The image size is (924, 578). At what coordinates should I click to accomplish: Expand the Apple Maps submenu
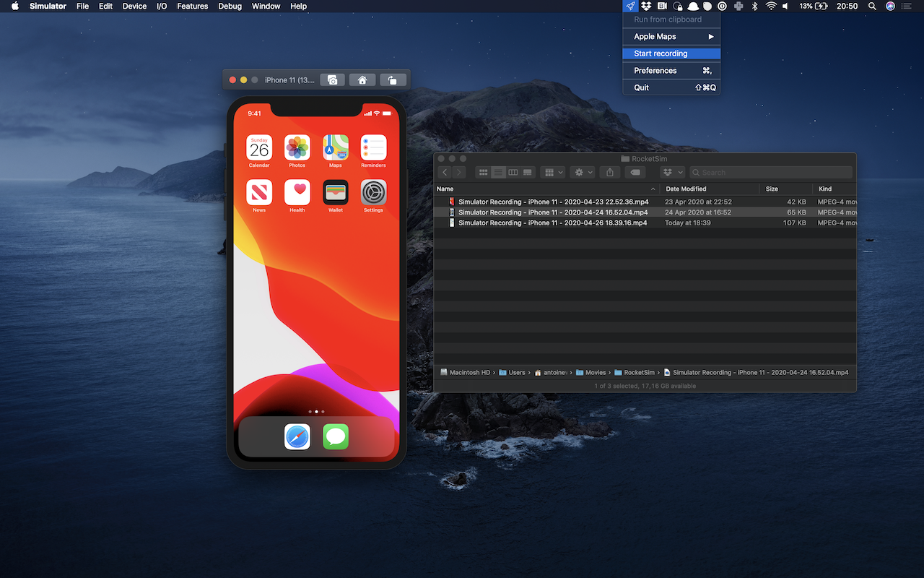coord(671,36)
